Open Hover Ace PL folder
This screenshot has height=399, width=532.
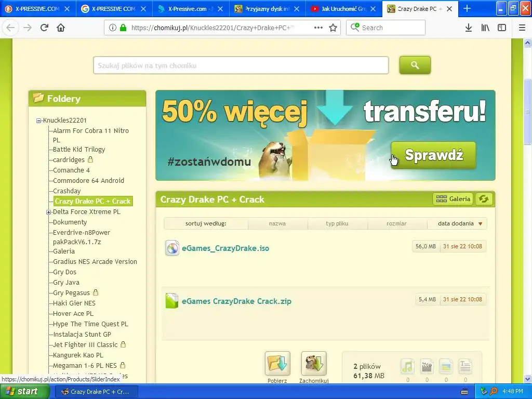coord(73,313)
